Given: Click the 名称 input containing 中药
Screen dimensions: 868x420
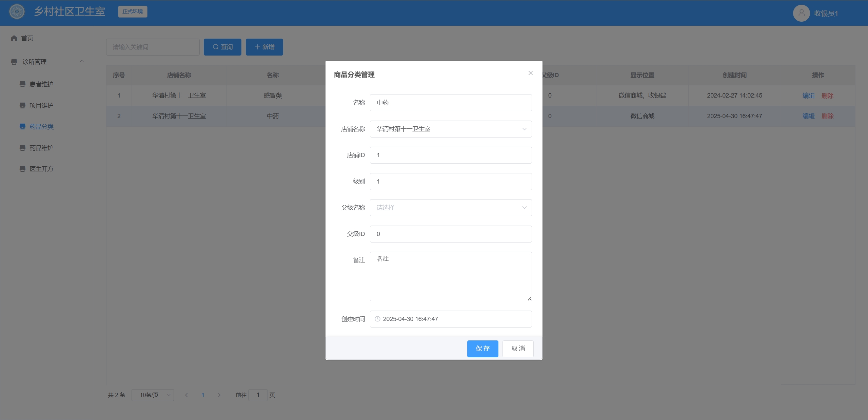Looking at the screenshot, I should tap(451, 103).
